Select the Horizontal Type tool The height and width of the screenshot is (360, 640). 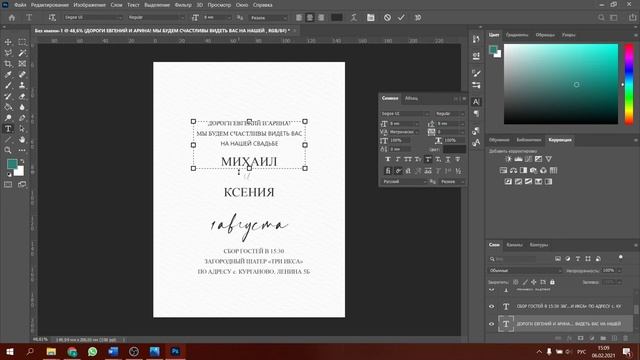pyautogui.click(x=8, y=129)
